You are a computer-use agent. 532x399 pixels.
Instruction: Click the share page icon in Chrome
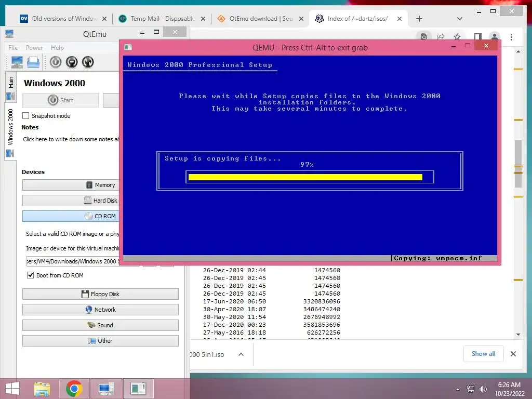[441, 37]
